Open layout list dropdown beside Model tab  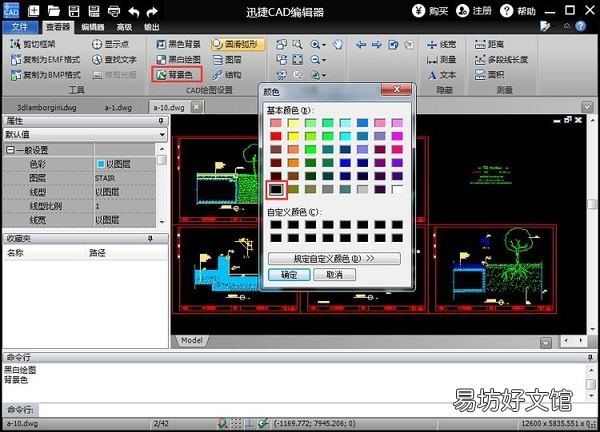coord(546,342)
